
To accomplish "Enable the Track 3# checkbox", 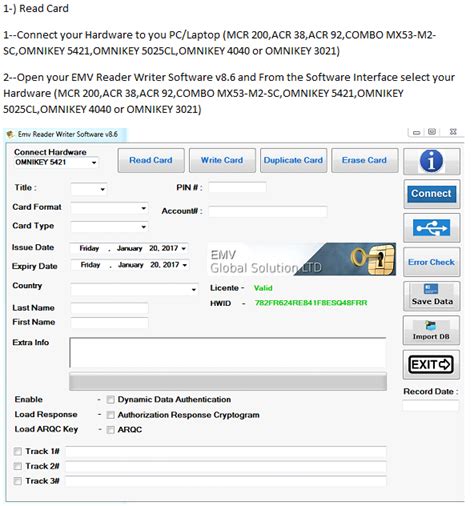I will coord(18,481).
